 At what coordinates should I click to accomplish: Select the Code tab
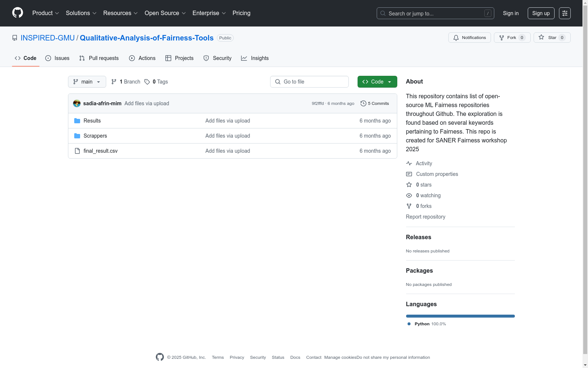point(26,58)
